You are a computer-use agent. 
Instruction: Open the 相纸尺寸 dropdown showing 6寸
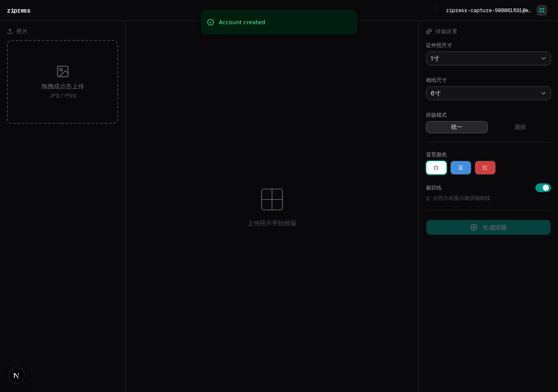[x=488, y=93]
